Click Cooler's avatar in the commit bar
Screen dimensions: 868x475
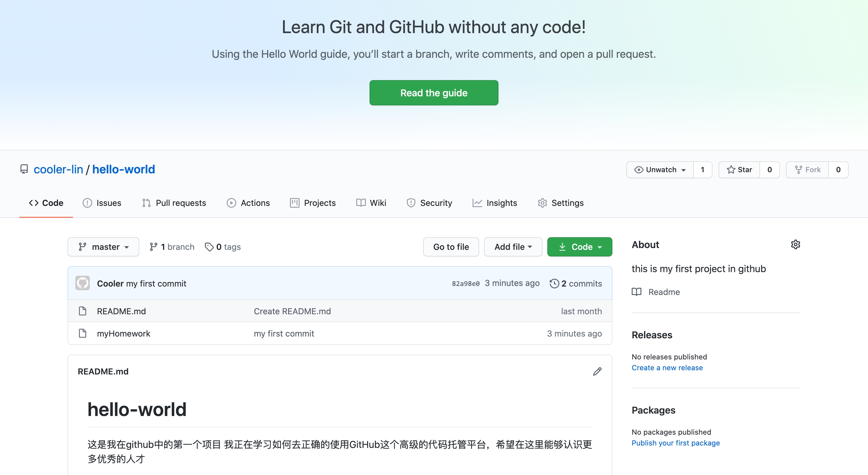[83, 283]
